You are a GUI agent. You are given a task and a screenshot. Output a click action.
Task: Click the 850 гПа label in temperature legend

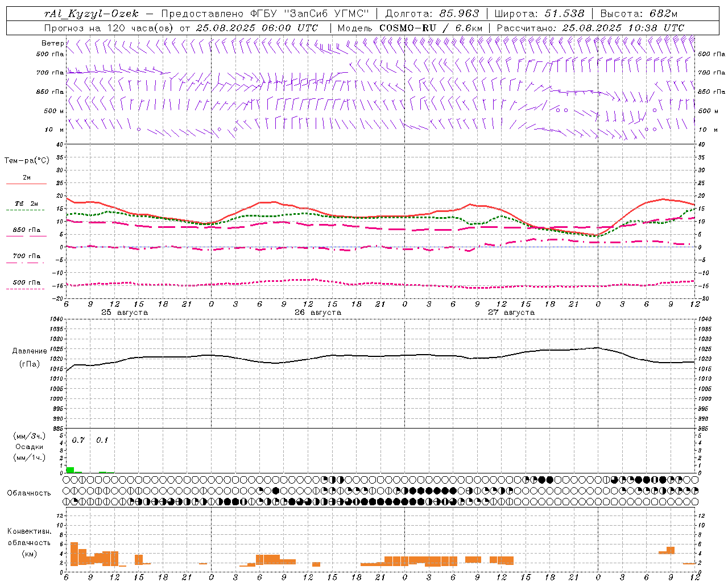26,230
